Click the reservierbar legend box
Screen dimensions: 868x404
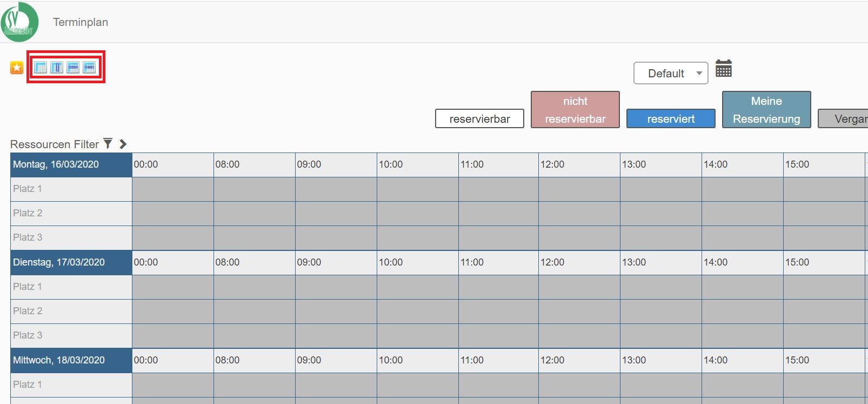click(479, 119)
